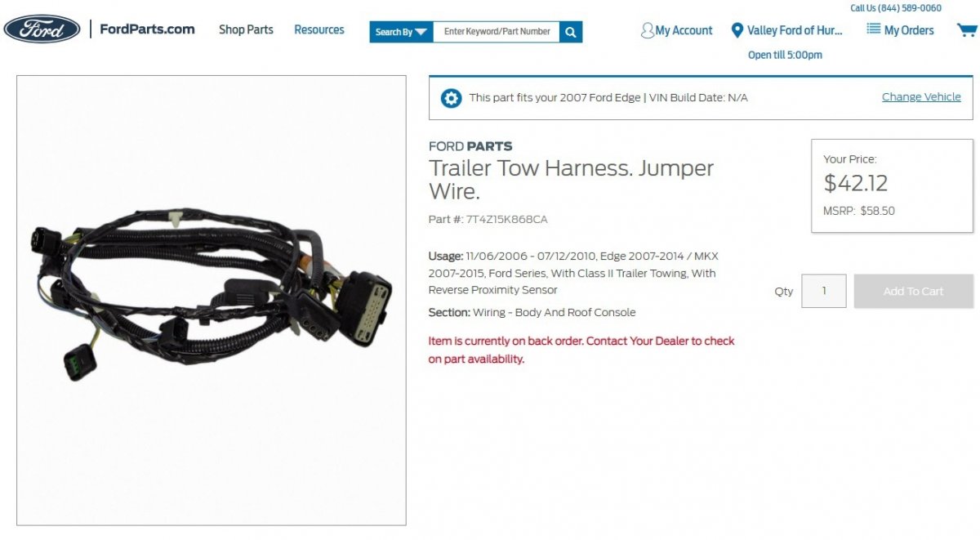Open the shopping cart icon
Screen dimensions: 980x540
click(967, 30)
